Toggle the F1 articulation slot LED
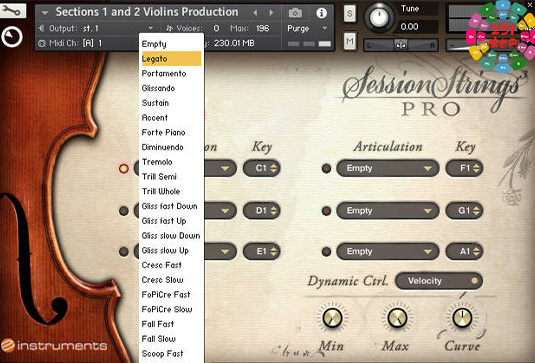This screenshot has width=535, height=363. pyautogui.click(x=327, y=168)
